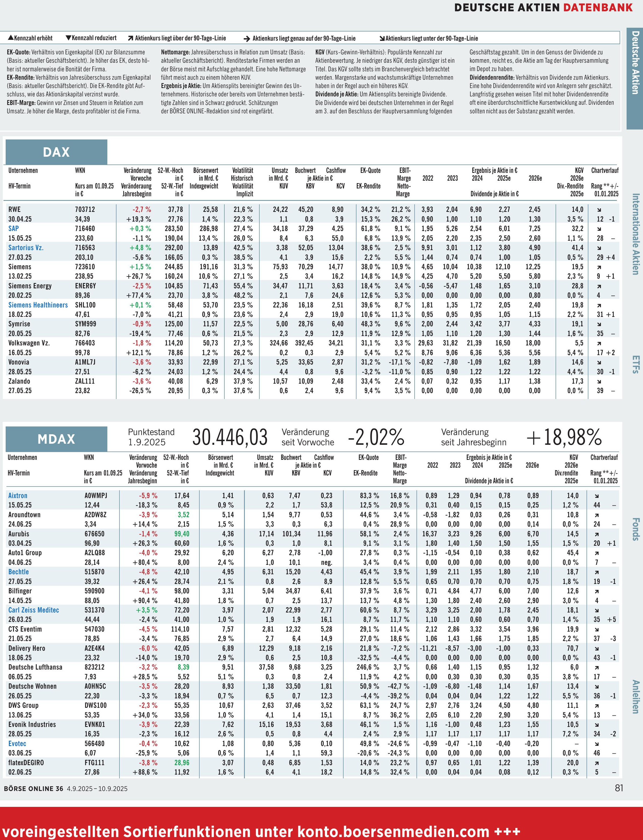Click the chart trend arrow for Vonovia

[x=599, y=362]
